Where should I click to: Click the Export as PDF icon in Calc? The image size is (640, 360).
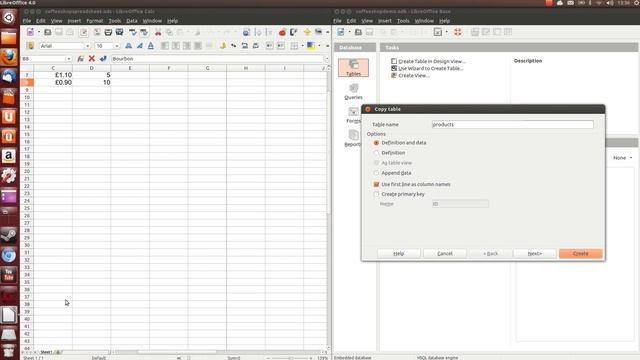point(97,32)
